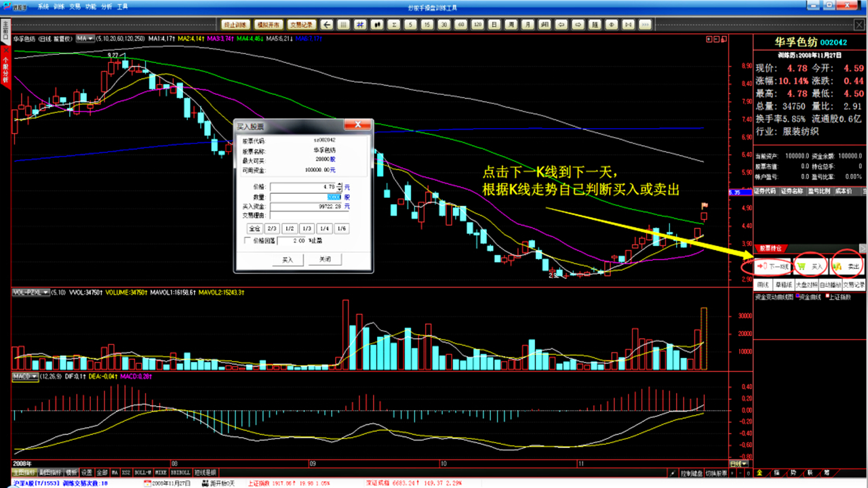
Task: Click the 数量 quantity input field
Action: click(x=305, y=197)
